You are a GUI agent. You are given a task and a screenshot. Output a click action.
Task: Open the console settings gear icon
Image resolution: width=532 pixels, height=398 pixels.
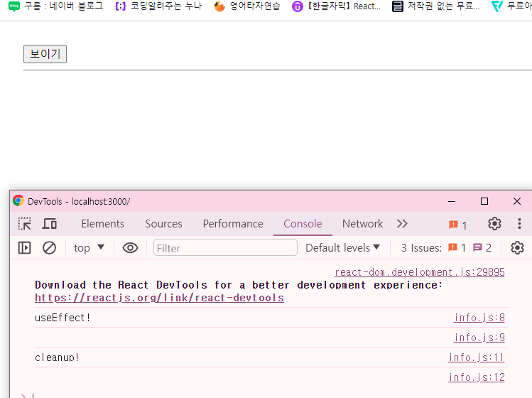(x=517, y=248)
